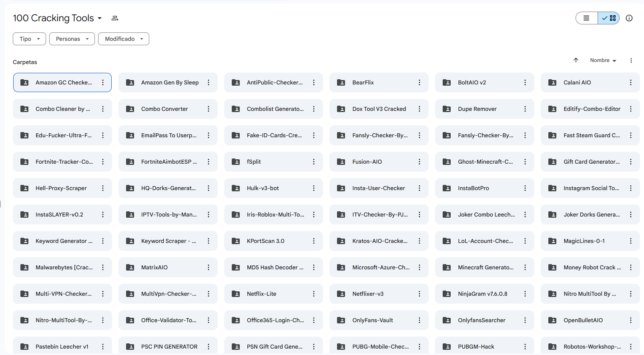Open more actions for Fusion-AIO folder
Image resolution: width=644 pixels, height=355 pixels.
[x=419, y=162]
